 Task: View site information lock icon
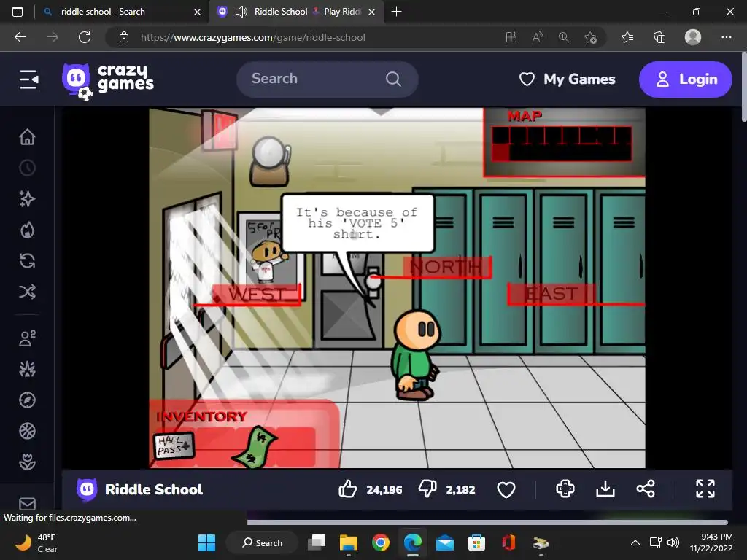(x=124, y=37)
